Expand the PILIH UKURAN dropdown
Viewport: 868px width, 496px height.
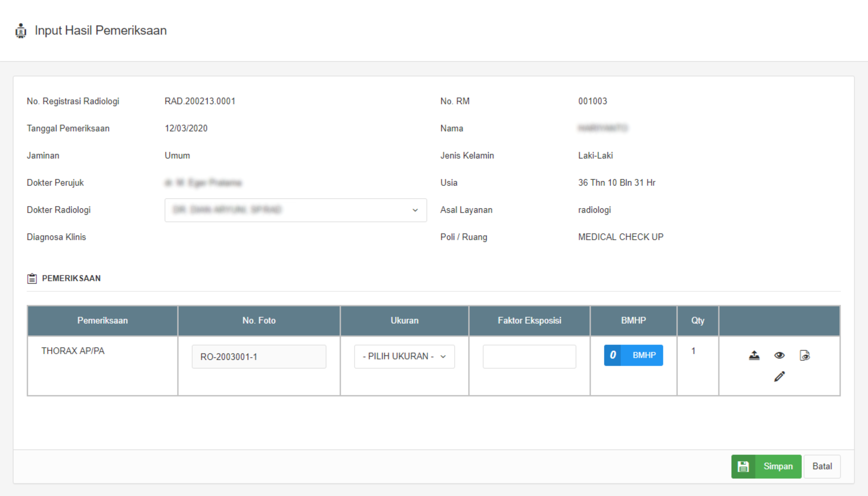[x=404, y=356]
